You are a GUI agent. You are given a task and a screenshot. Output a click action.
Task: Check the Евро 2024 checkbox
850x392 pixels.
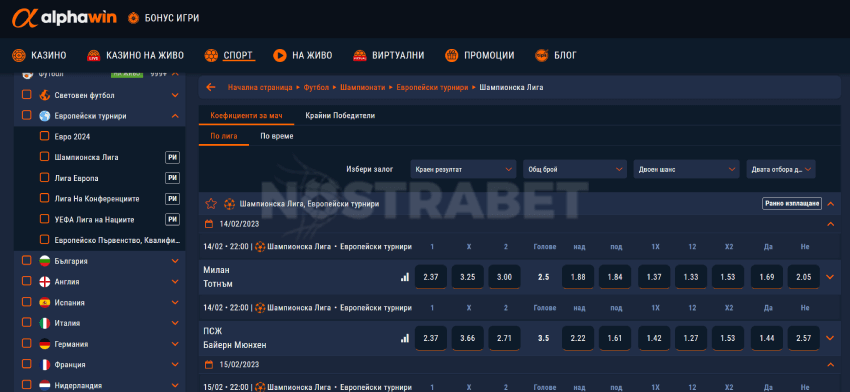coord(44,136)
